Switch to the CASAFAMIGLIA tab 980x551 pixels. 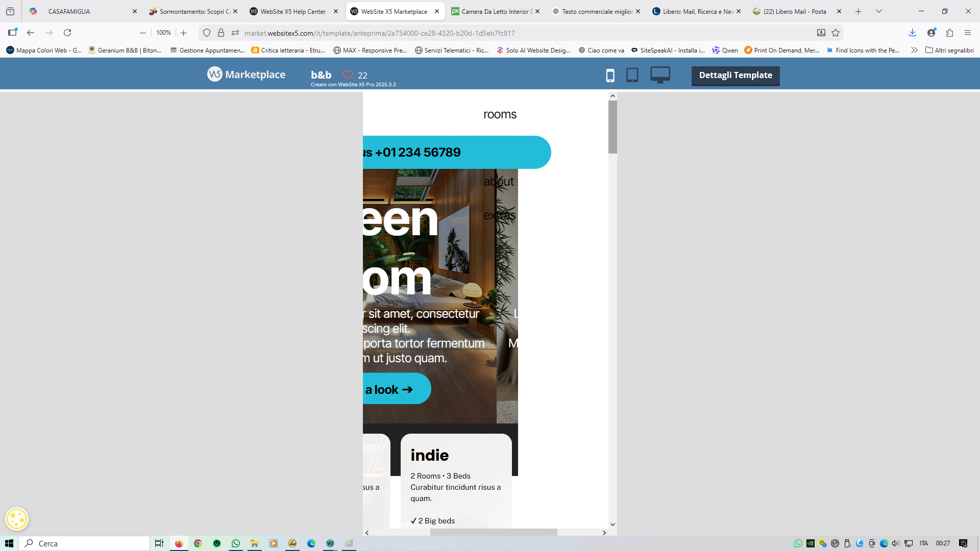point(69,11)
